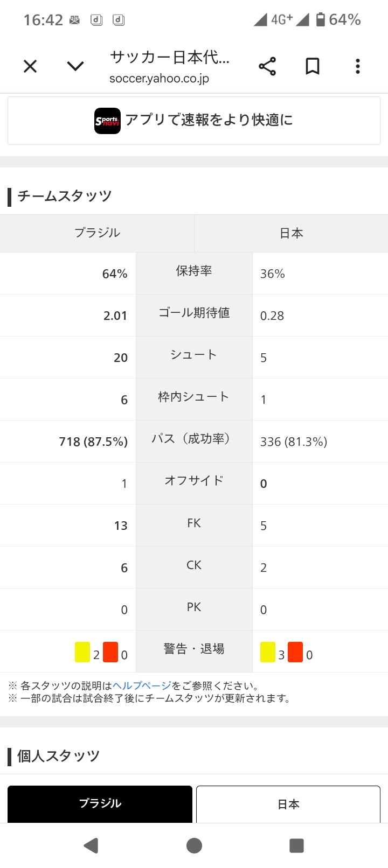Viewport: 388px width, 868px height.
Task: Tap Brazil's yellow card swatch
Action: pos(82,652)
